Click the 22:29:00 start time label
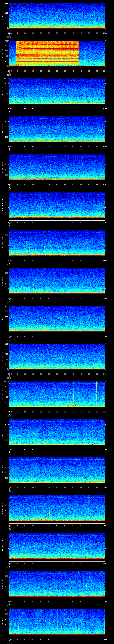The image size is (114, 644). (x=9, y=601)
